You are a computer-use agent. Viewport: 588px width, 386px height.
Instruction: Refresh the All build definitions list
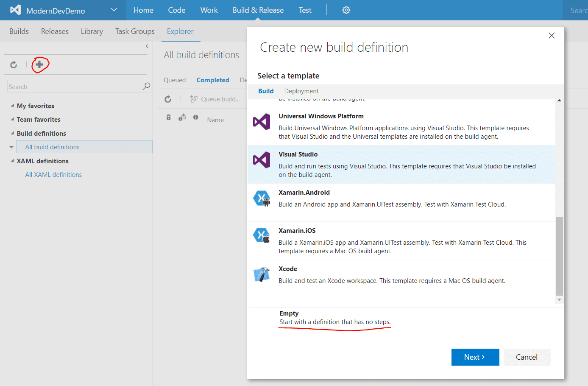pos(168,99)
